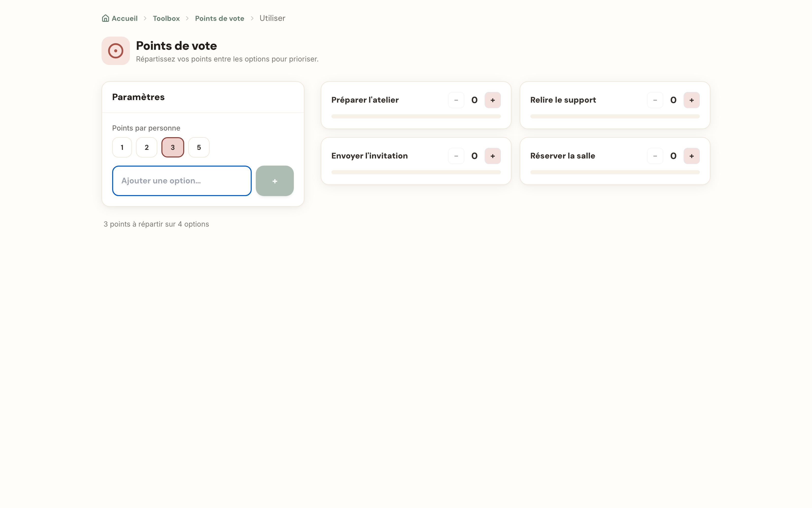Click the Envoyer l'invitation option label
This screenshot has width=812, height=508.
[x=369, y=156]
